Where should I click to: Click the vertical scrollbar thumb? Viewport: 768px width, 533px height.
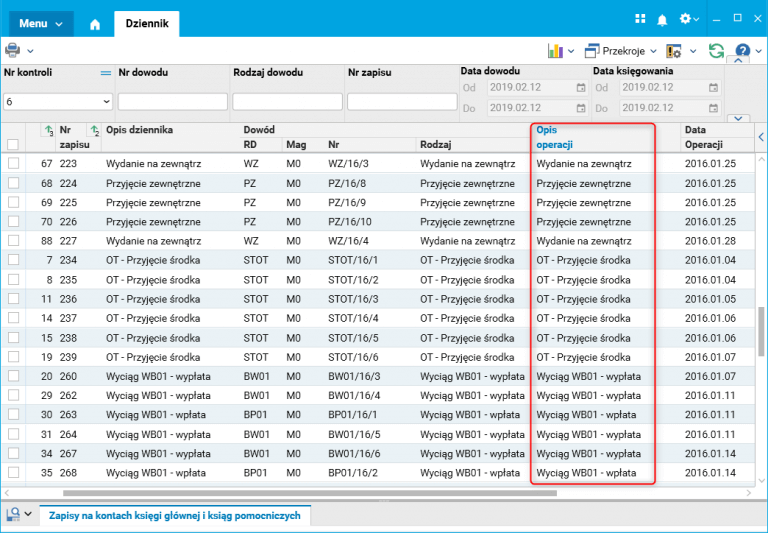761,331
